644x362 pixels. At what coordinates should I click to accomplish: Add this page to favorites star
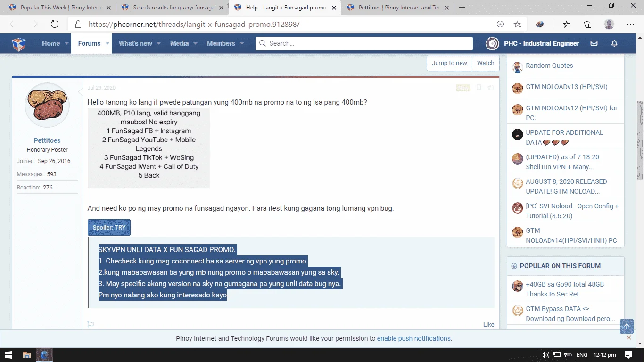click(517, 24)
